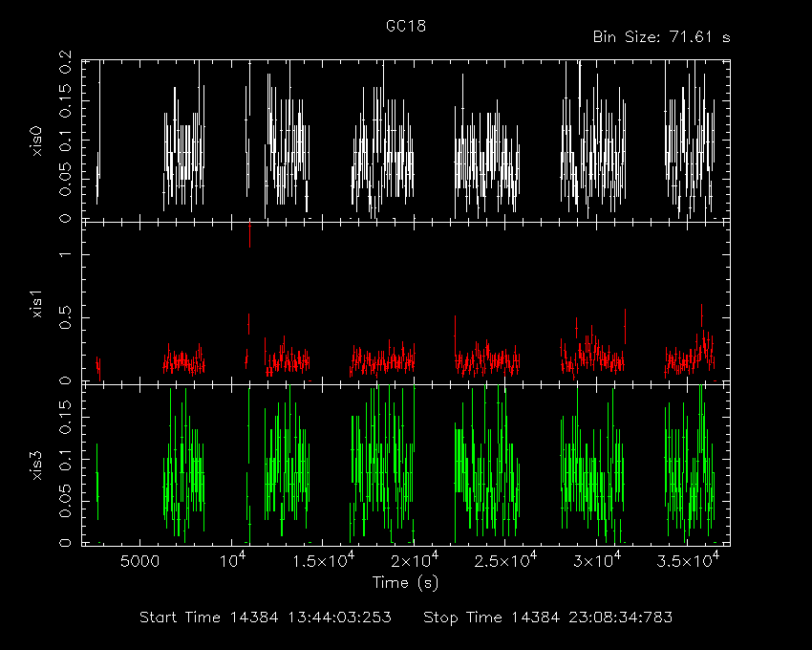Select the Start Time 14384 13:44:03:253 text
Image resolution: width=812 pixels, height=650 pixels.
click(x=266, y=617)
